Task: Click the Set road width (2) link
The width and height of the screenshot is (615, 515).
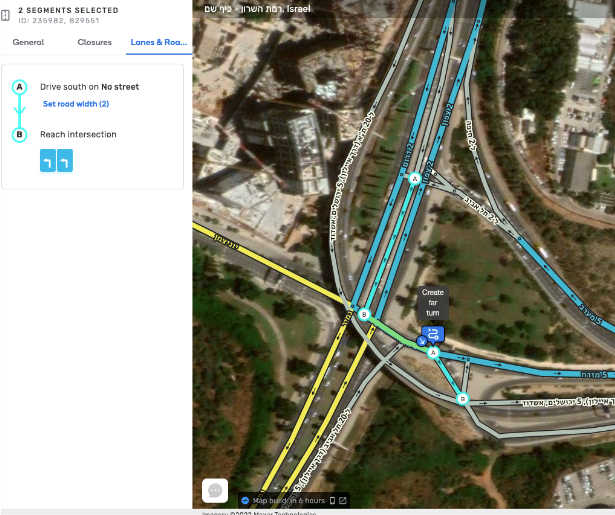Action: tap(76, 104)
